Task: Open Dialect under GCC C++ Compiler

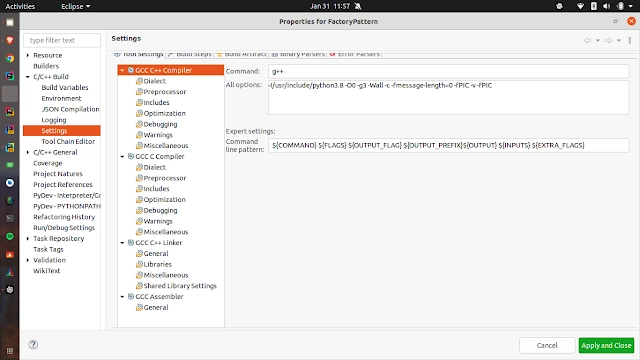Action: coord(151,81)
